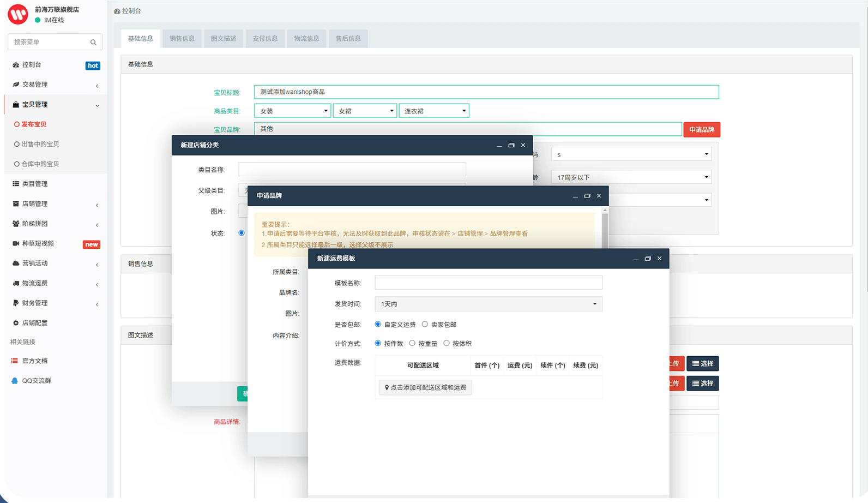
Task: Click the 种草短视频 video camera icon
Action: (x=16, y=243)
